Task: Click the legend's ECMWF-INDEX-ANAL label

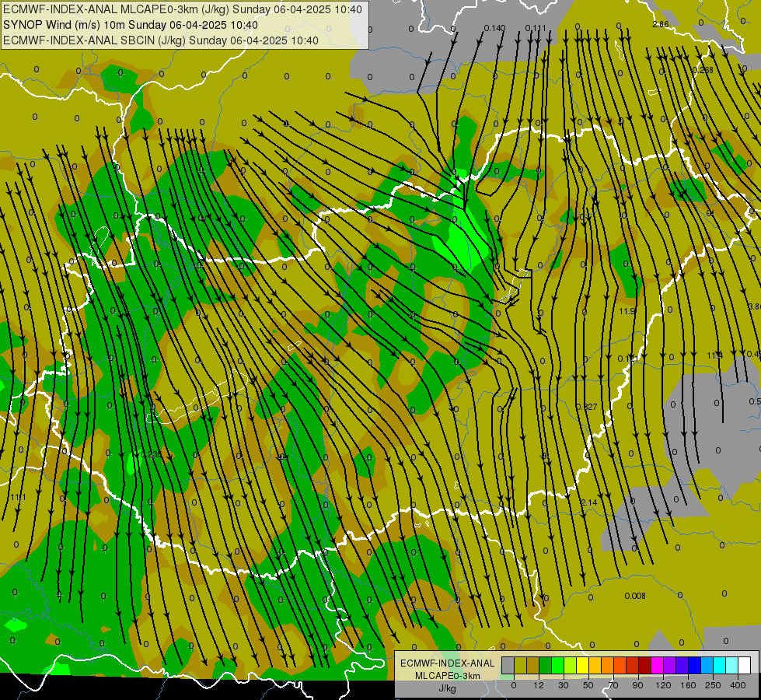Action: [x=447, y=663]
